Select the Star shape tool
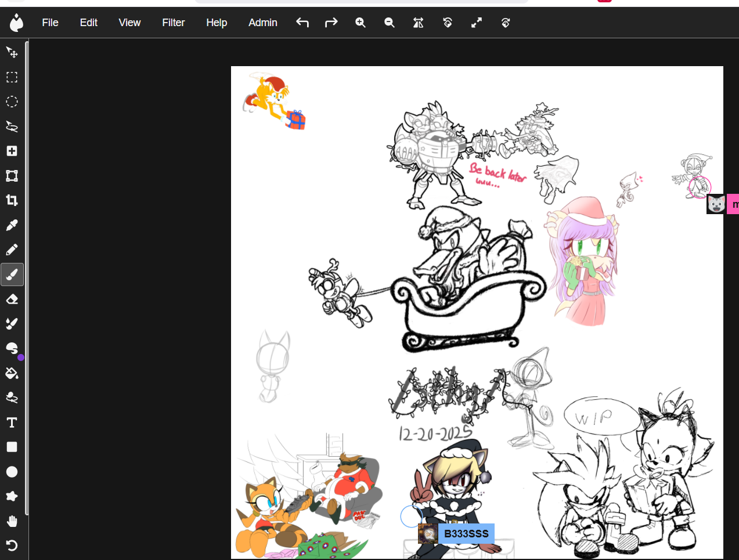 coord(12,496)
